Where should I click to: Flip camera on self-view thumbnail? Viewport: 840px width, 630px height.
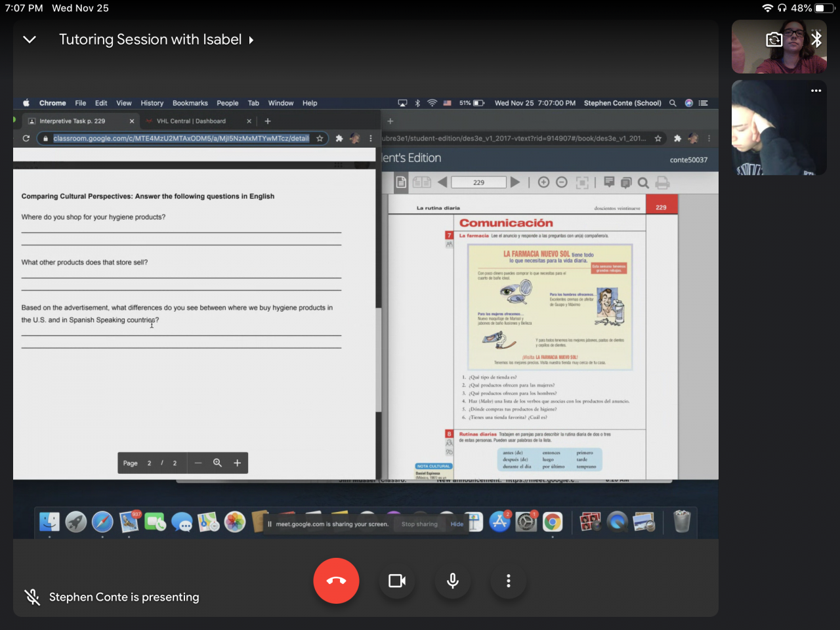pos(774,40)
